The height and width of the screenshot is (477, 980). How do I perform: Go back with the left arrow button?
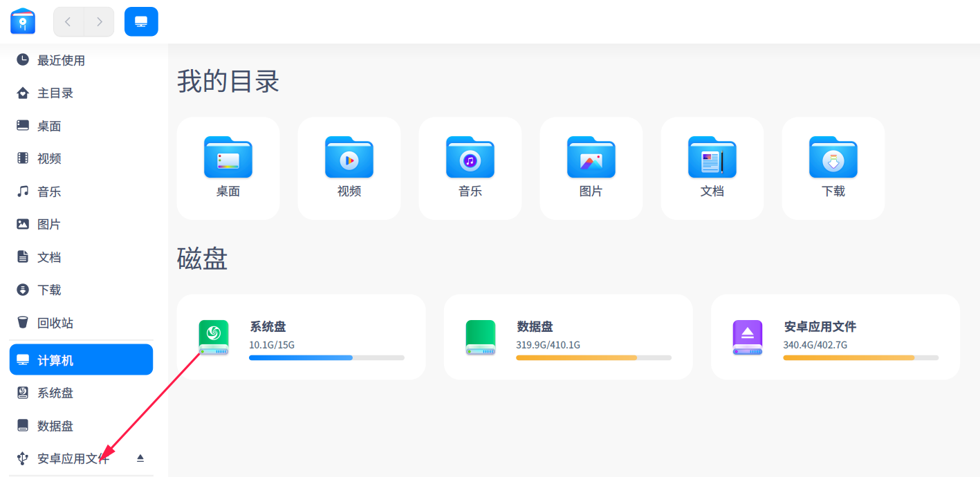coord(68,21)
